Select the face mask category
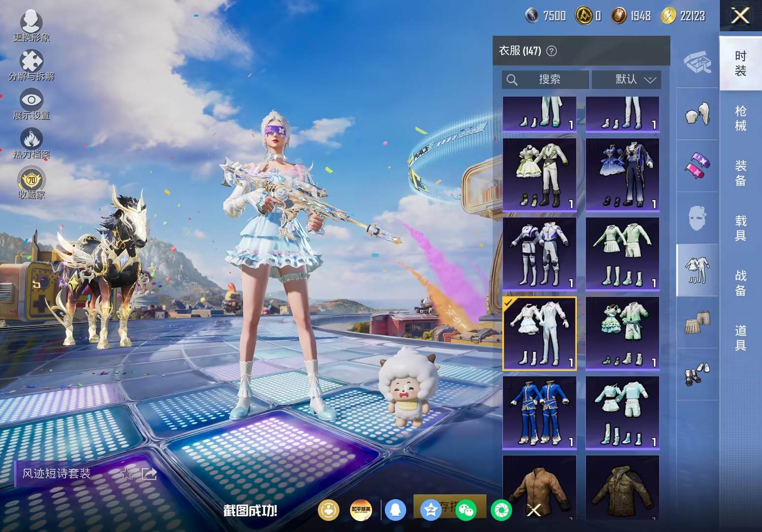 coord(697,218)
